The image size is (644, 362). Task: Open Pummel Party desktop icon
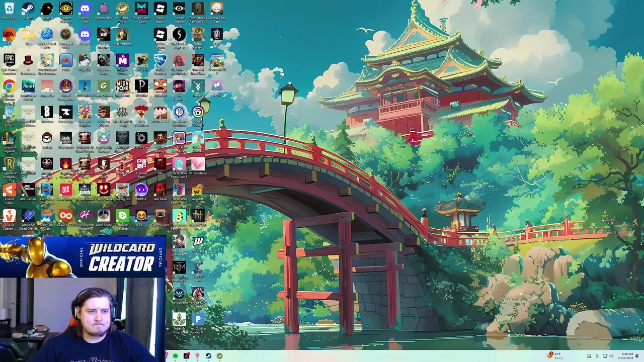click(141, 167)
